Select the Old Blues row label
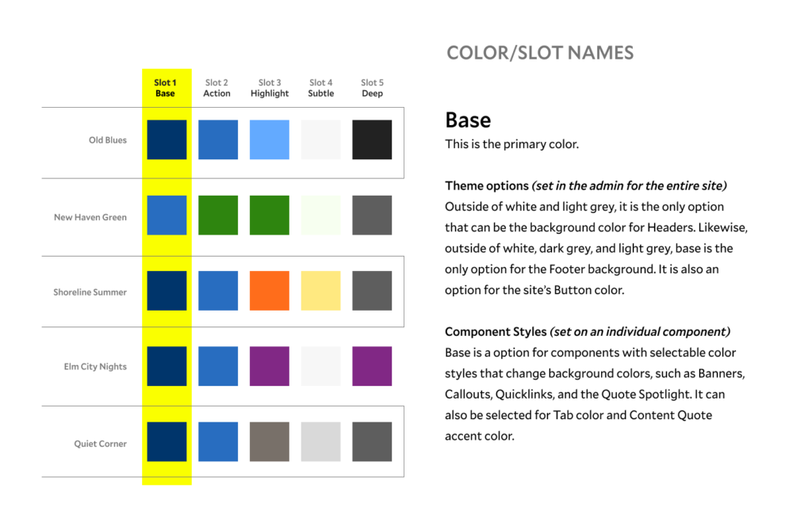Image resolution: width=812 pixels, height=515 pixels. pos(108,140)
